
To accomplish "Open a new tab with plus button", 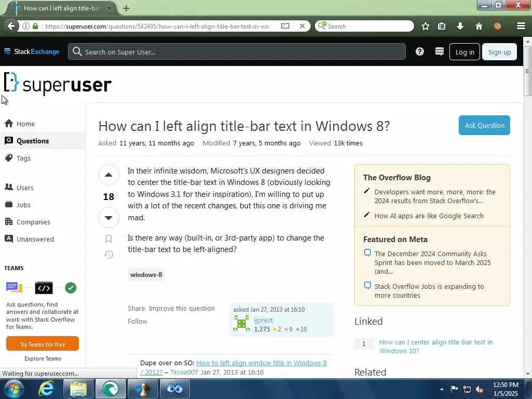I will [x=126, y=8].
